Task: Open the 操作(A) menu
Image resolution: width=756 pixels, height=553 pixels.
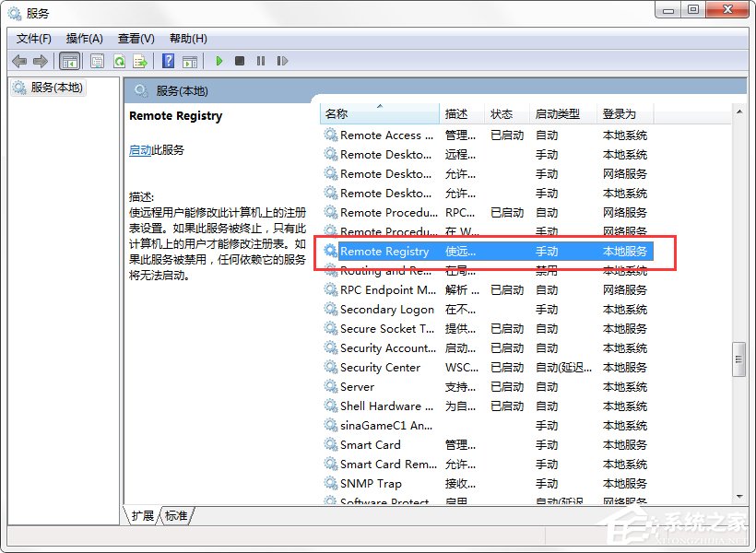Action: click(85, 39)
